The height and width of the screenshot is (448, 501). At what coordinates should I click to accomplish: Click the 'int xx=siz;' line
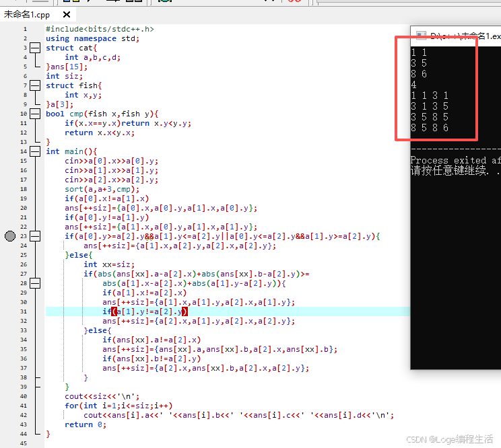109,264
